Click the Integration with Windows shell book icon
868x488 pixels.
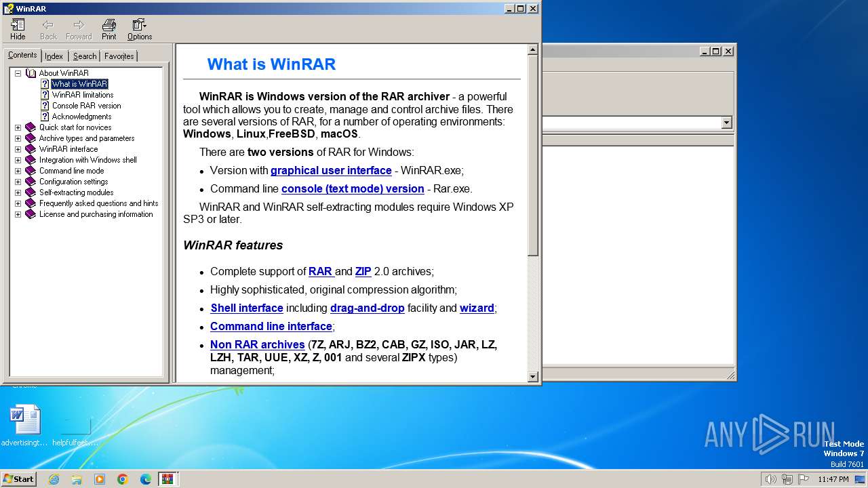pos(31,160)
